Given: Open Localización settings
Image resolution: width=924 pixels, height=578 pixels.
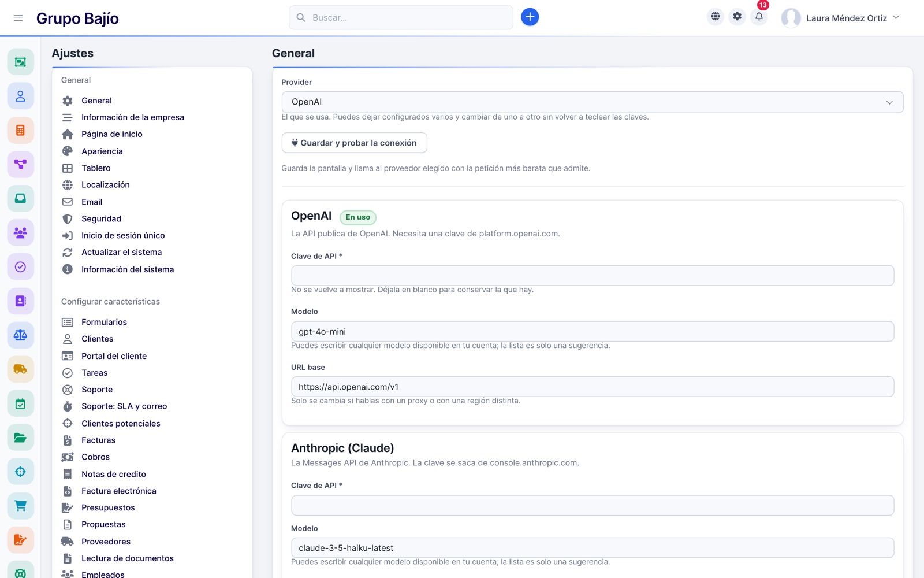Looking at the screenshot, I should [106, 185].
